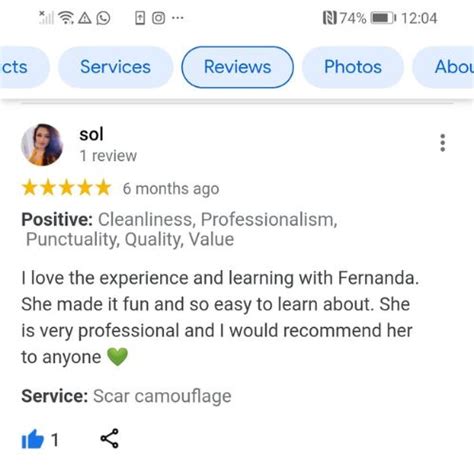Image resolution: width=474 pixels, height=474 pixels.
Task: Select the partially visible Products tab
Action: [x=23, y=67]
